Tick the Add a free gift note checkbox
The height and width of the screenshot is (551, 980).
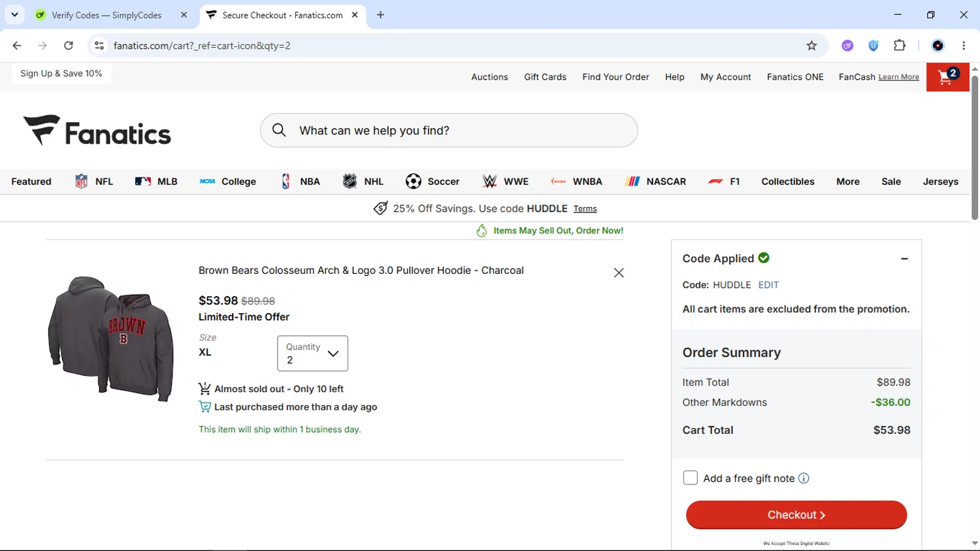(691, 478)
